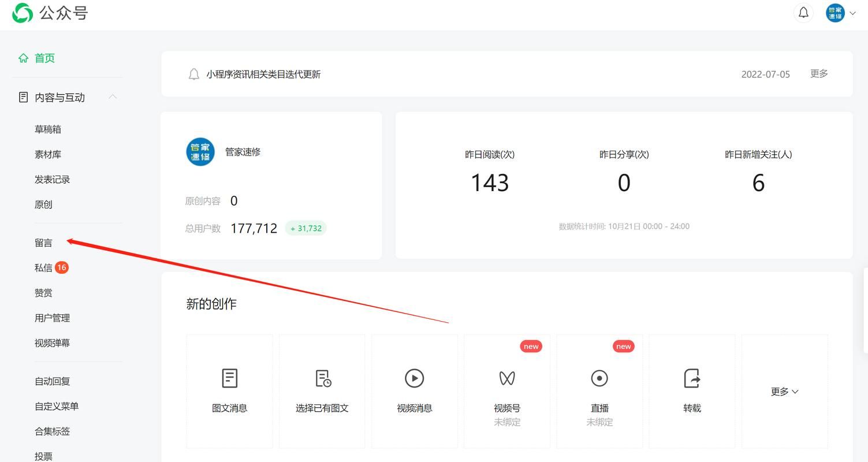
Task: Click the announcement date 2022-07-05
Action: coord(765,74)
